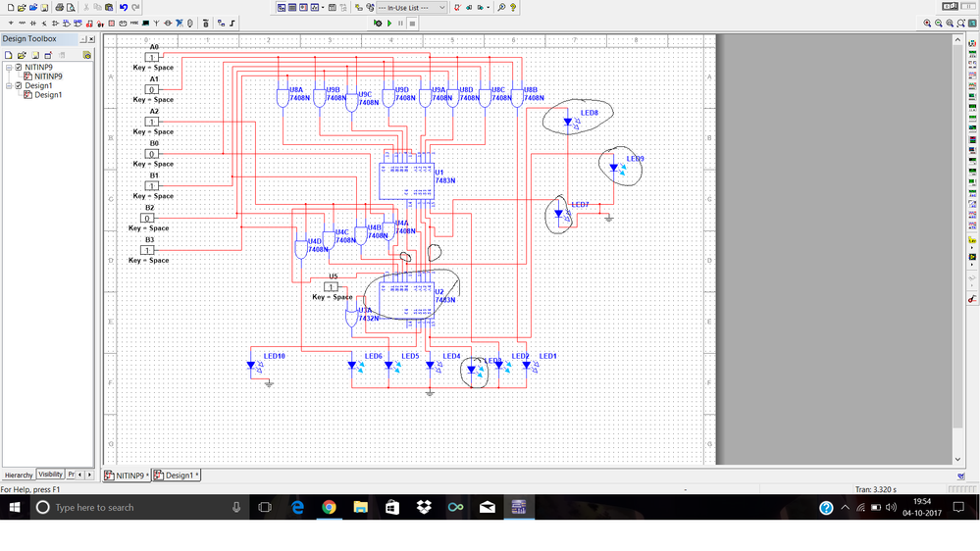Toggle the Design1 checkbox in toolbox

19,85
